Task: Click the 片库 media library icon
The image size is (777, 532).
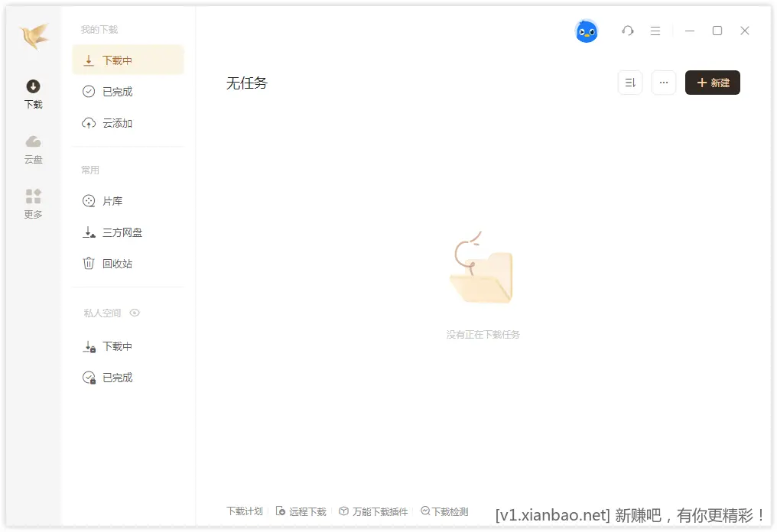Action: (x=89, y=200)
